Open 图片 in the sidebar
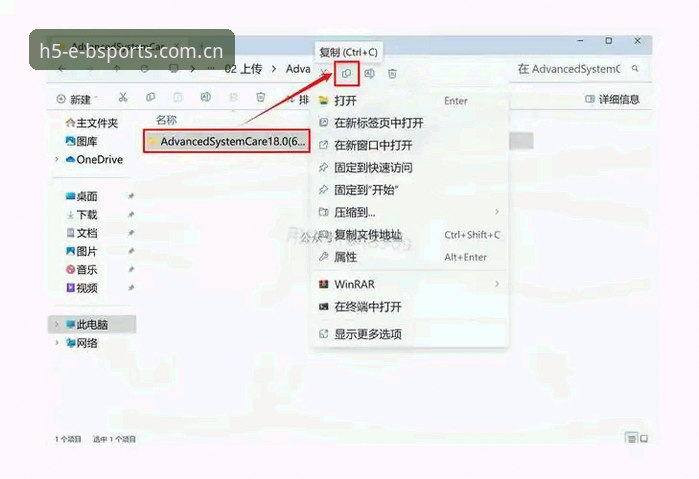The width and height of the screenshot is (699, 479). tap(81, 251)
